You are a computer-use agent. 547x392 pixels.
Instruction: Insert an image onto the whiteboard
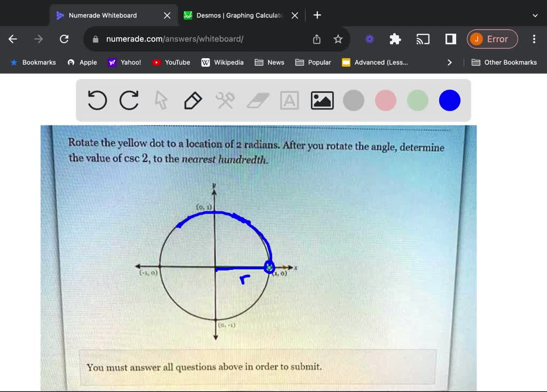[322, 100]
